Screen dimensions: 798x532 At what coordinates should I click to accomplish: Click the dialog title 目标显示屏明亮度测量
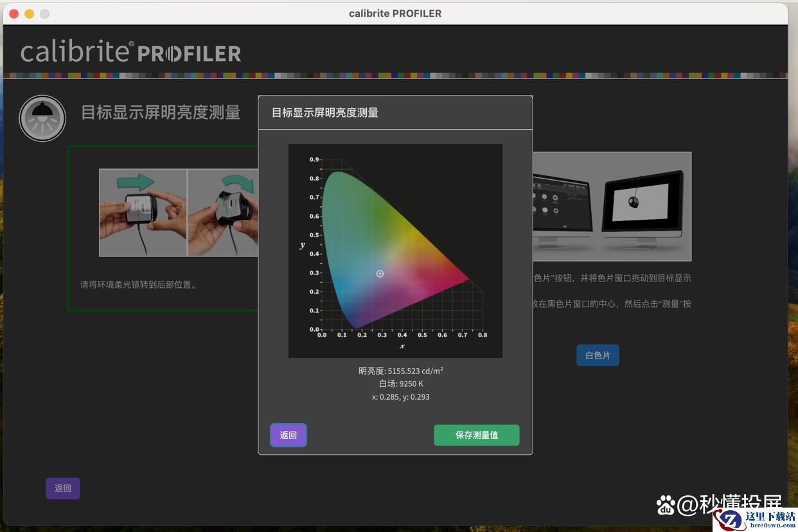325,112
